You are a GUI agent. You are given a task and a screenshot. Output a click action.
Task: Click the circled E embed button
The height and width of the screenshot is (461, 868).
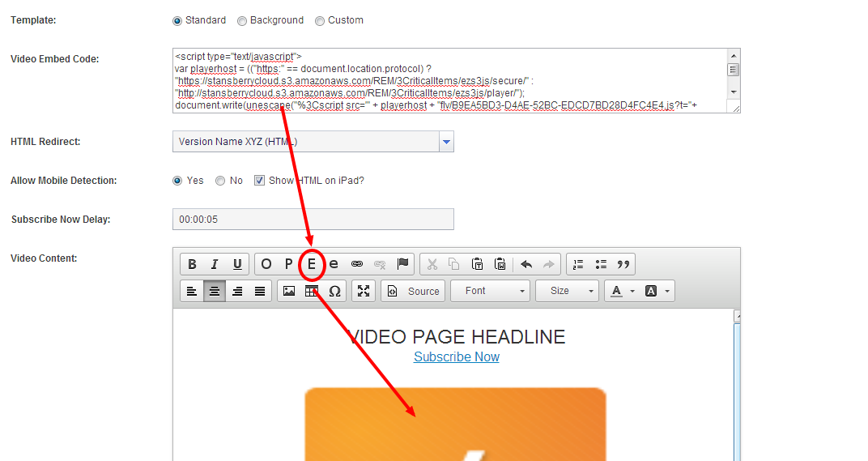(x=312, y=264)
